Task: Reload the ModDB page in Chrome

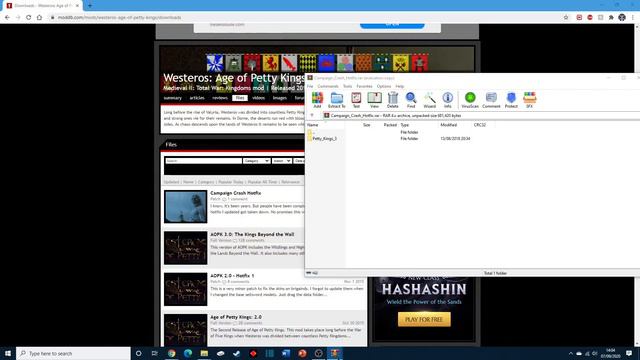Action: (x=29, y=18)
